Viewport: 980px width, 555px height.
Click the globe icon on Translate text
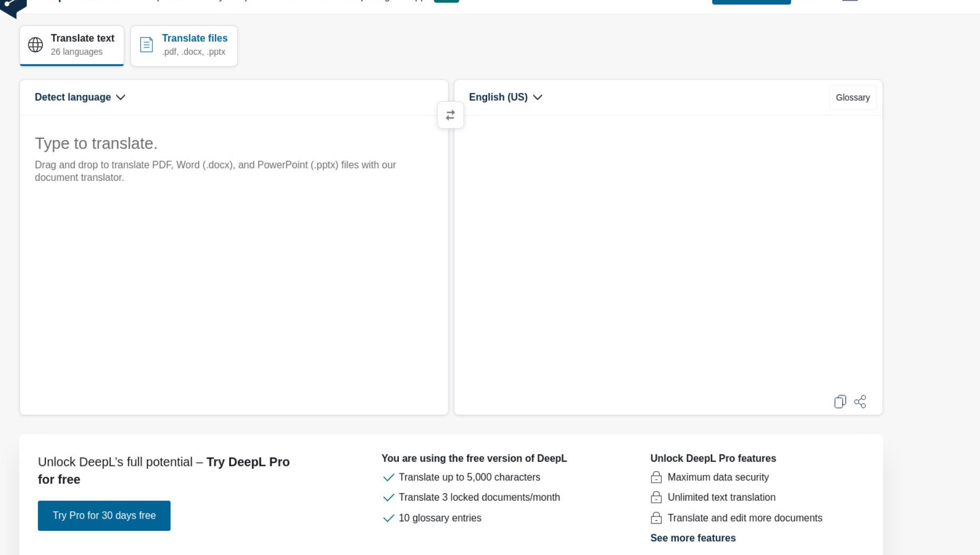pos(35,45)
